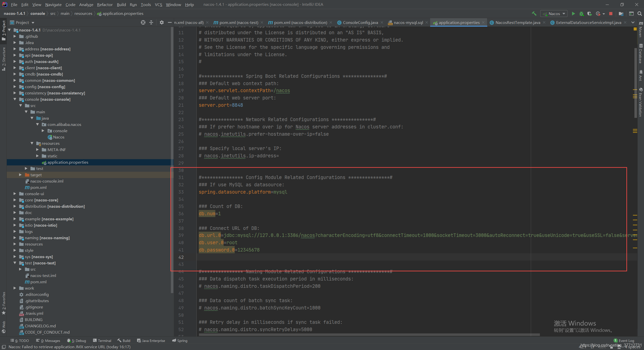Close the application.properties tab
The height and width of the screenshot is (350, 644).
point(483,22)
